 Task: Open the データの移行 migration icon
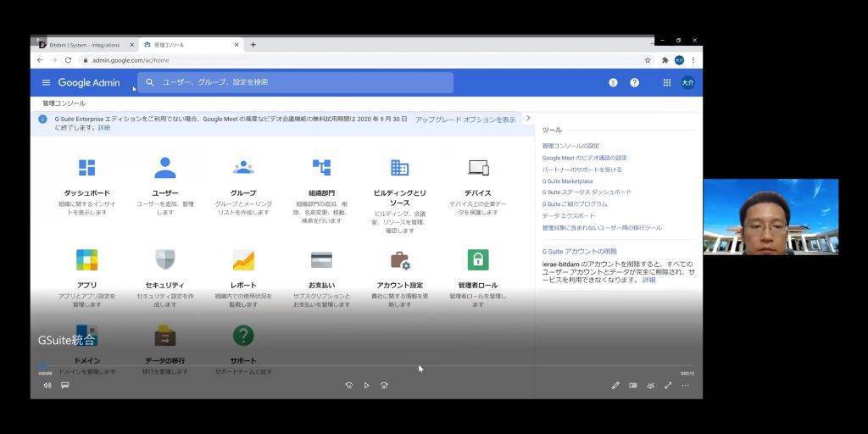(x=165, y=336)
